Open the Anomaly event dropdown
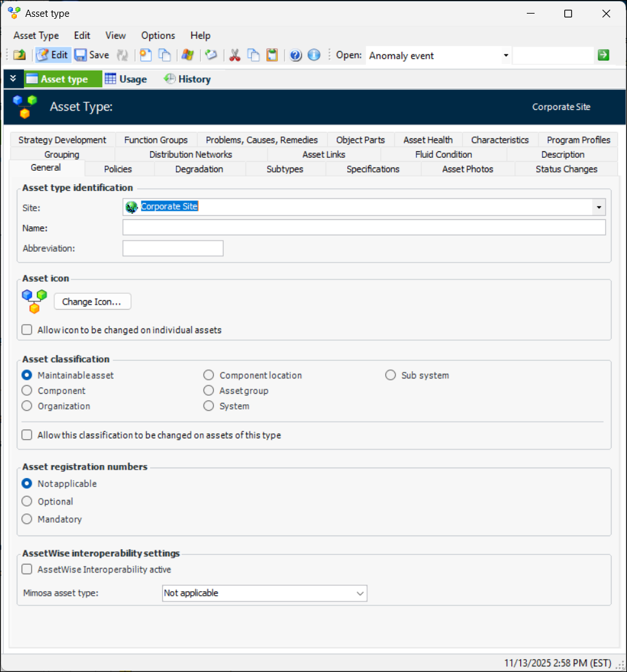This screenshot has width=627, height=672. 505,56
